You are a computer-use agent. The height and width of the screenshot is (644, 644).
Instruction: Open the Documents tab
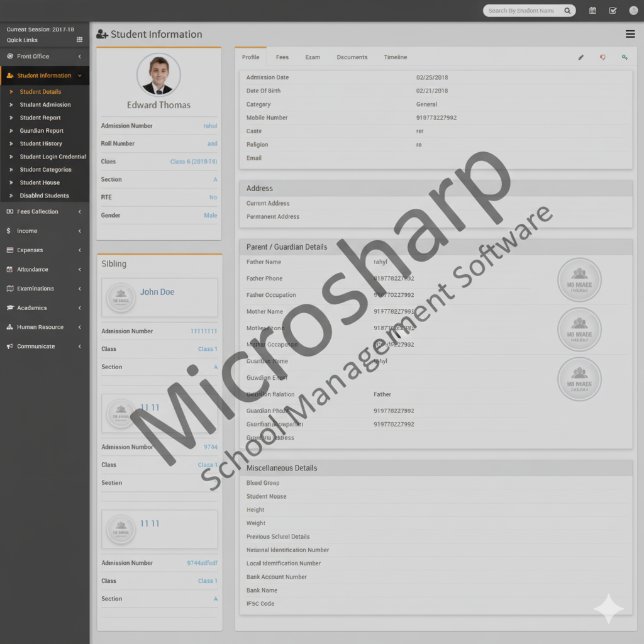tap(352, 57)
